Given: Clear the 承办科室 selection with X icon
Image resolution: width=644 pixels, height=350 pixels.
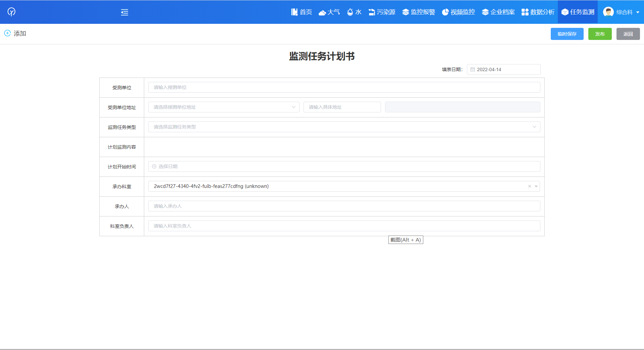Looking at the screenshot, I should tap(530, 186).
